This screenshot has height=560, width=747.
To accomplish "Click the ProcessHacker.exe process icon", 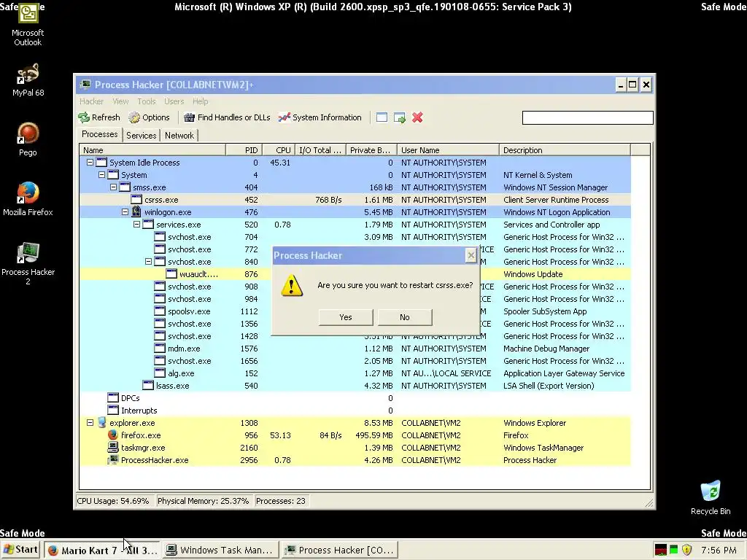I will (x=113, y=460).
